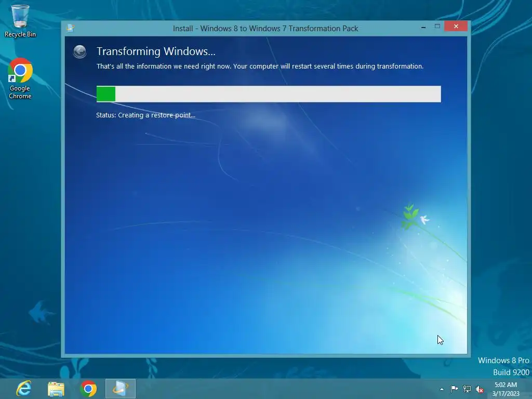Click the 'Your computer will restart' message
This screenshot has width=532, height=399.
(x=328, y=66)
